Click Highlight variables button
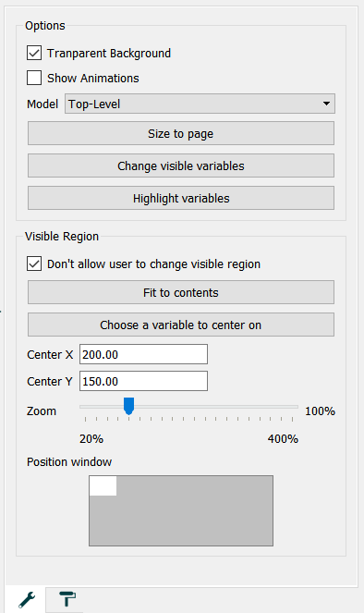The height and width of the screenshot is (613, 364). [x=181, y=198]
